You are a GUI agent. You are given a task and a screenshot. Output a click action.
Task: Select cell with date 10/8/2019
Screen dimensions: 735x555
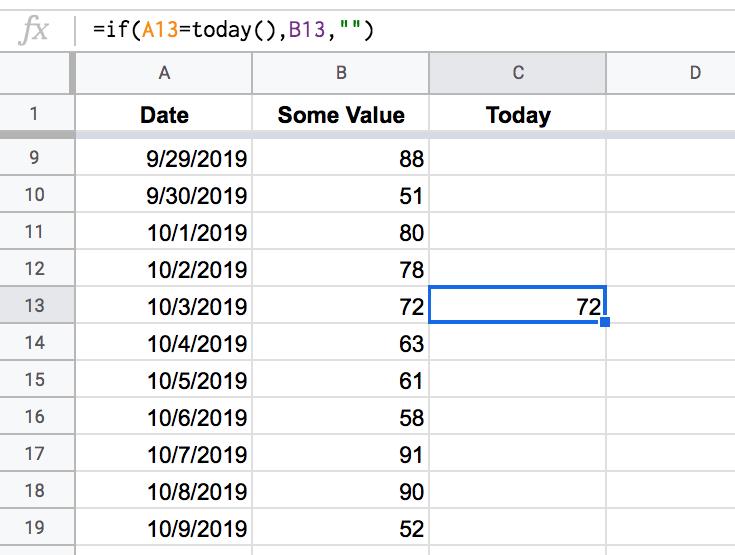(164, 491)
